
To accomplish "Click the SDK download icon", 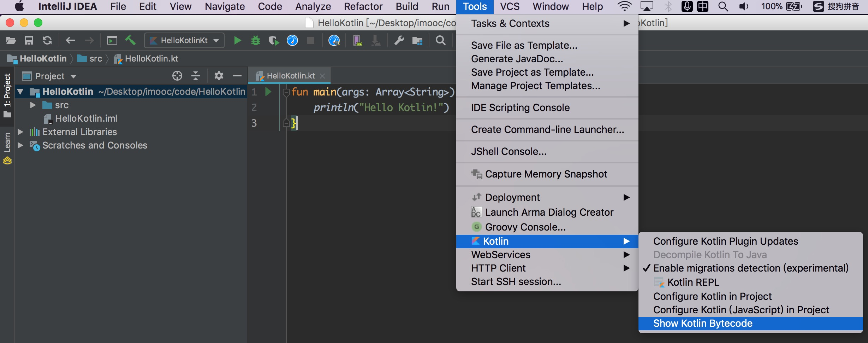I will coord(376,41).
